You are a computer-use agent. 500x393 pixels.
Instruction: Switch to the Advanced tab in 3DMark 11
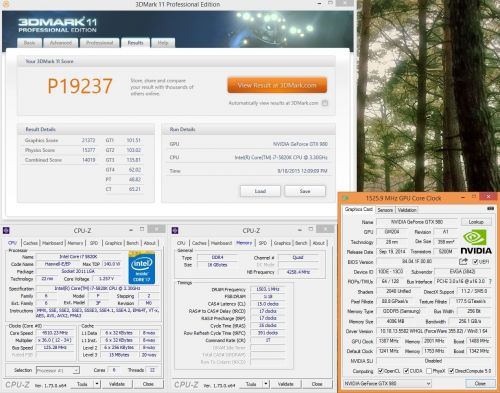61,43
